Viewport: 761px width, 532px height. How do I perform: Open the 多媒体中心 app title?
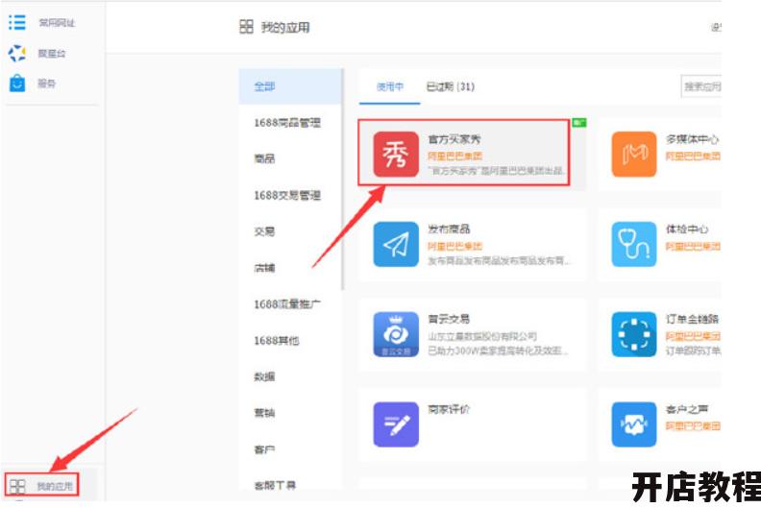click(692, 139)
